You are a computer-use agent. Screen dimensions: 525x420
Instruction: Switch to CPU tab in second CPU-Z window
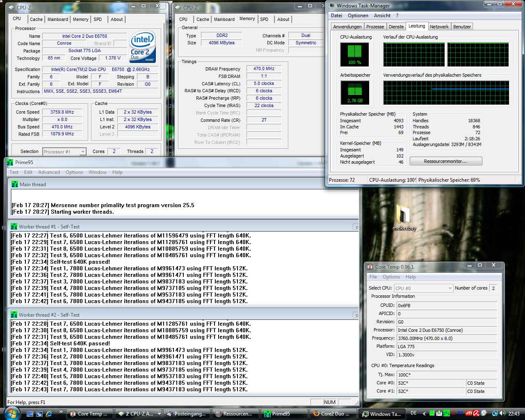coord(183,19)
